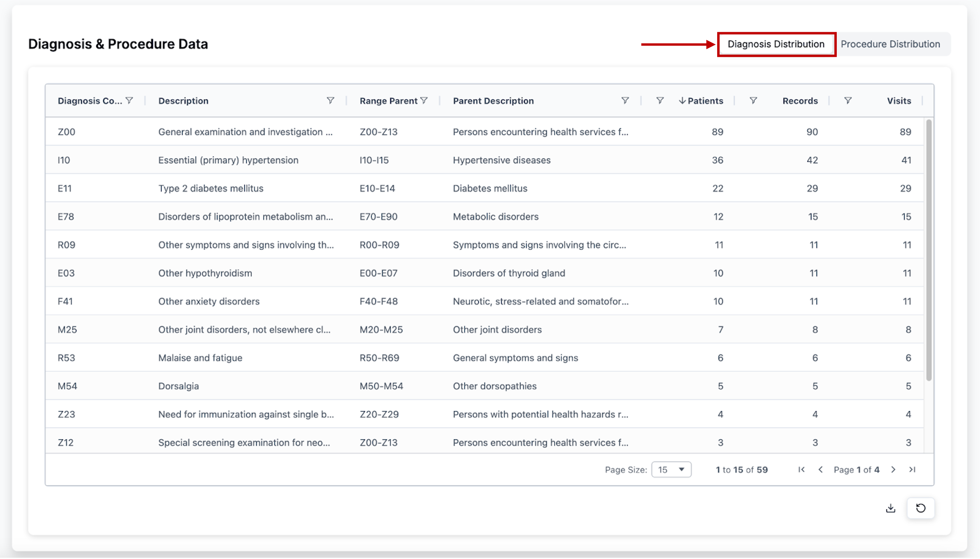This screenshot has width=980, height=559.
Task: Go to next page arrow
Action: pos(893,470)
